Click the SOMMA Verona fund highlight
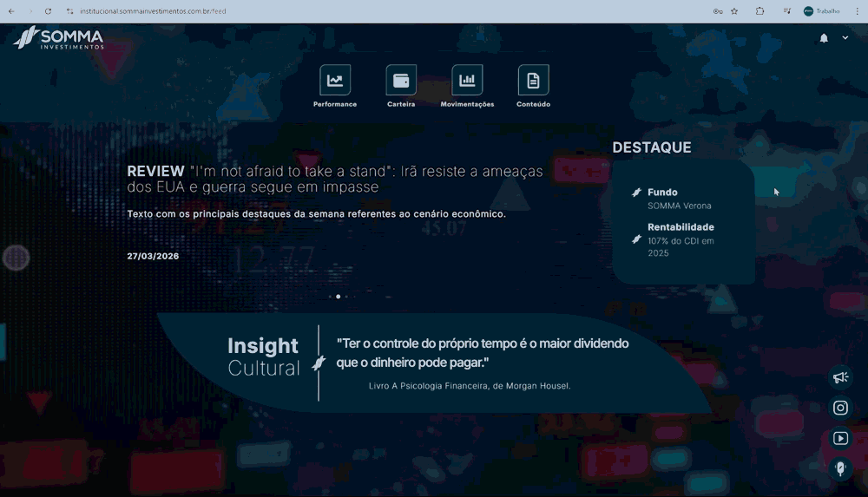 tap(680, 199)
